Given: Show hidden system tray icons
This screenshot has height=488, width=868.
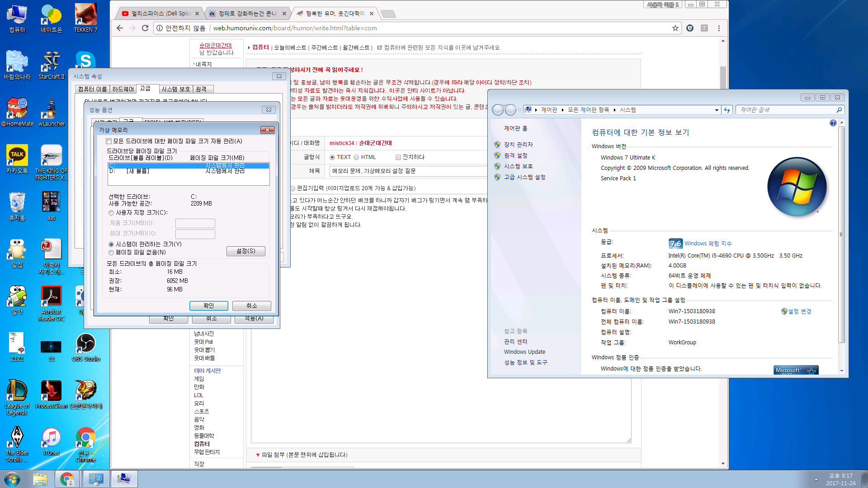Looking at the screenshot, I should click(x=816, y=479).
